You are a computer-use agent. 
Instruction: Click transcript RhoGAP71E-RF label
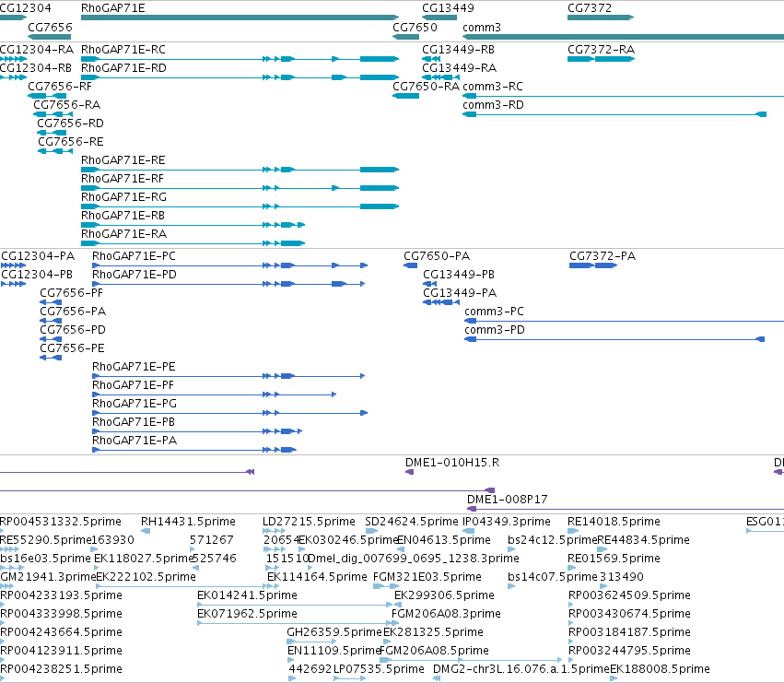coord(123,179)
